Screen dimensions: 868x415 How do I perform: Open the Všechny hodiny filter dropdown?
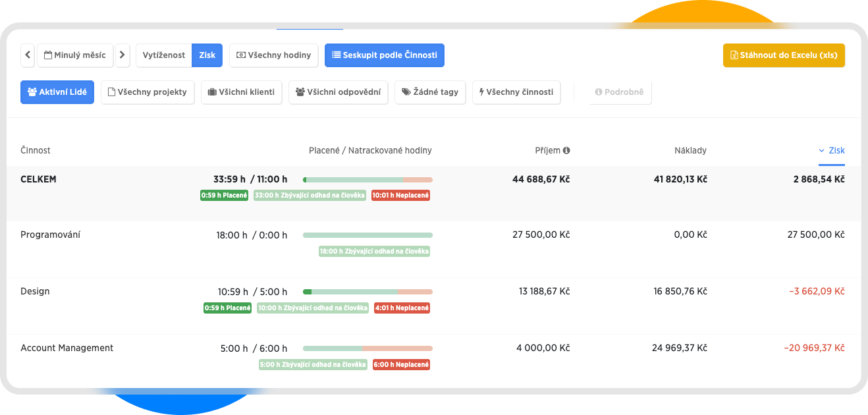click(274, 55)
